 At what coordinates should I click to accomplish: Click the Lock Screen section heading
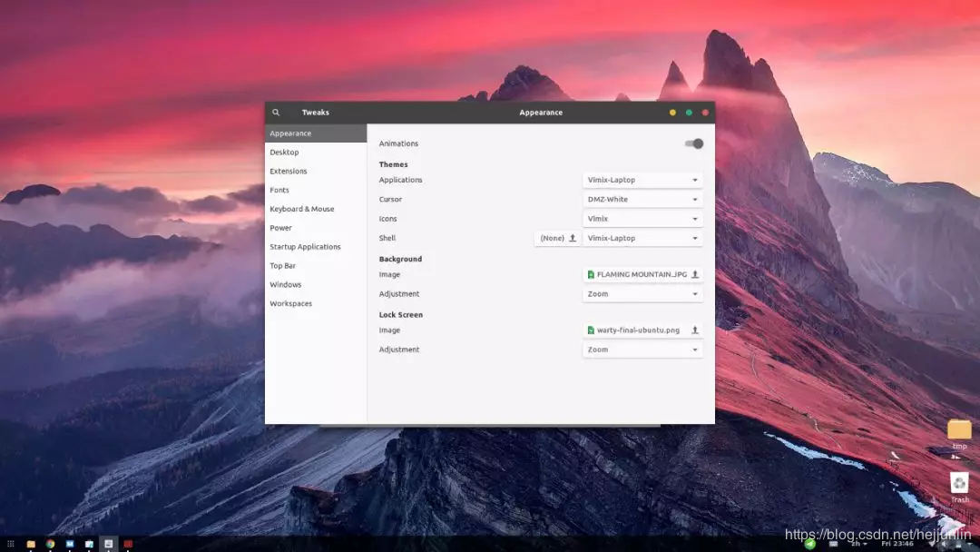(x=401, y=315)
